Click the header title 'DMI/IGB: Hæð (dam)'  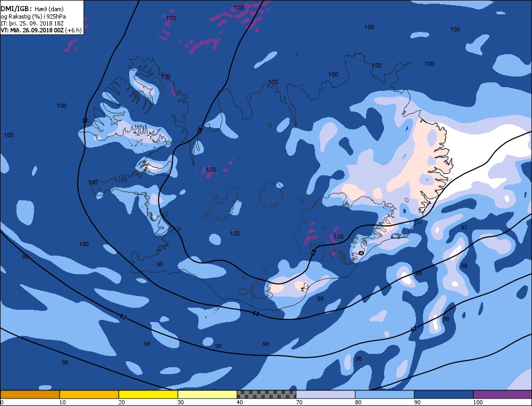click(32, 9)
